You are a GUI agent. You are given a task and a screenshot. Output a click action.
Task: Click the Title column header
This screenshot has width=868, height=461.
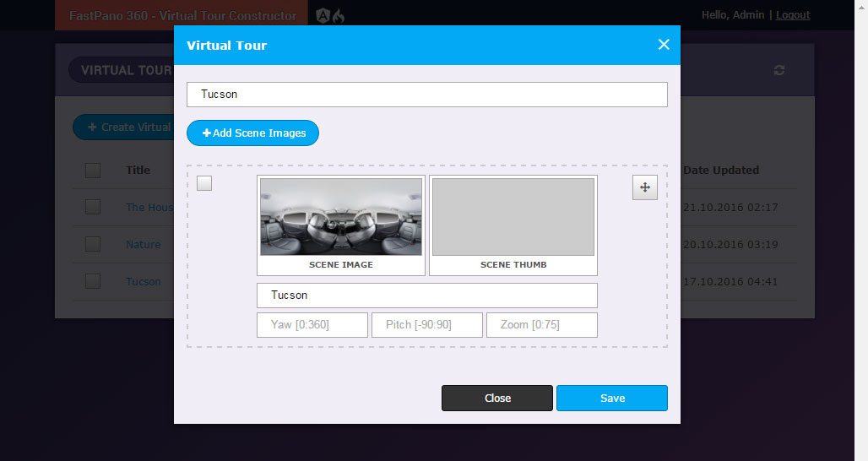(138, 171)
